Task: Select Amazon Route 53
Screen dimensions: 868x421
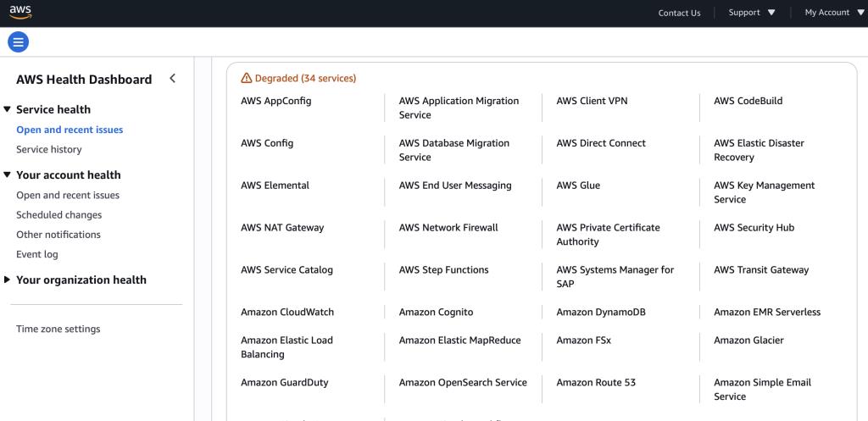Action: click(x=596, y=382)
